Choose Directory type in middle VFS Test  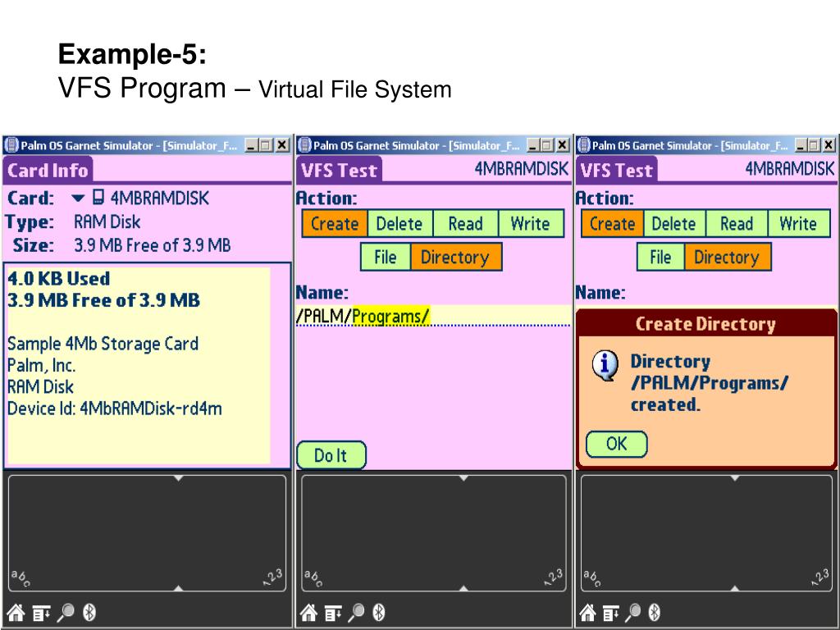click(x=455, y=257)
